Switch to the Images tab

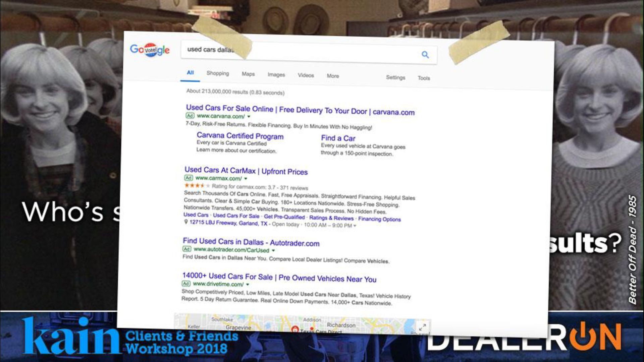click(x=276, y=75)
